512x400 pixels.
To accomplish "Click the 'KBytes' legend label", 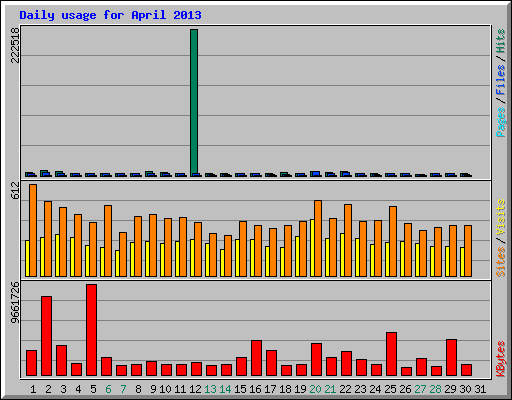I will 501,359.
